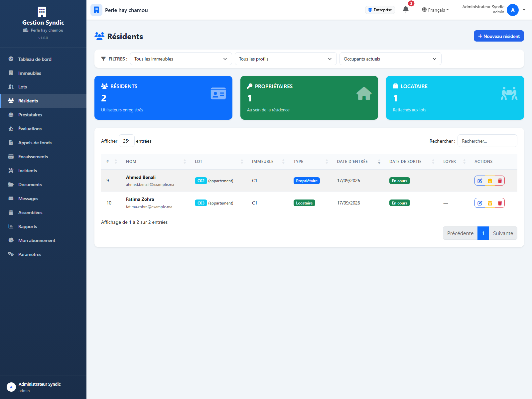The image size is (532, 399).
Task: Open the Tous les profils dropdown
Action: tap(286, 59)
